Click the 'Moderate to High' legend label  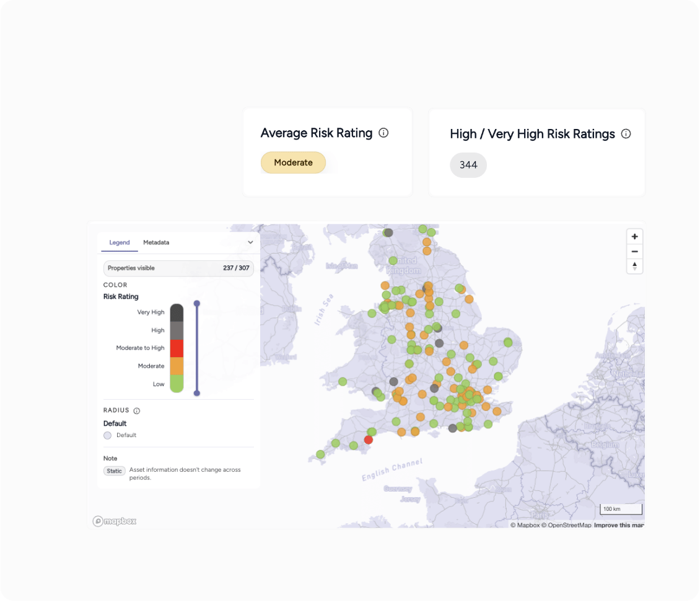[140, 348]
